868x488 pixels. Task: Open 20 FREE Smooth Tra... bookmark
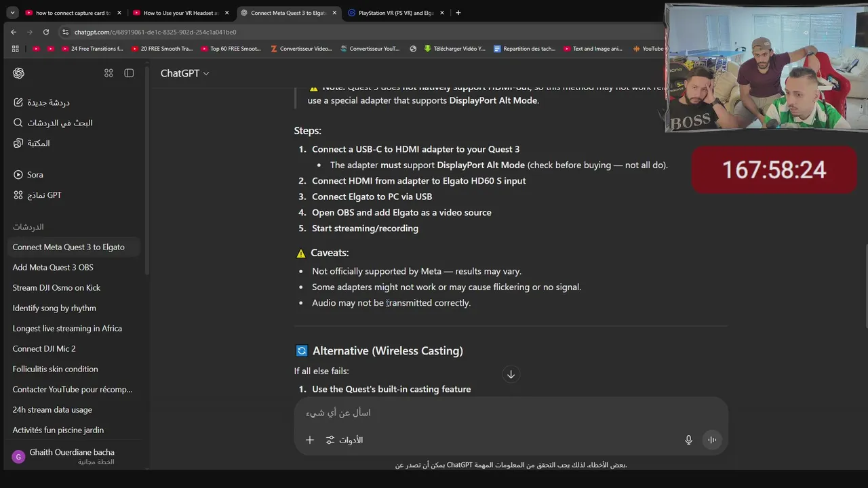point(162,49)
